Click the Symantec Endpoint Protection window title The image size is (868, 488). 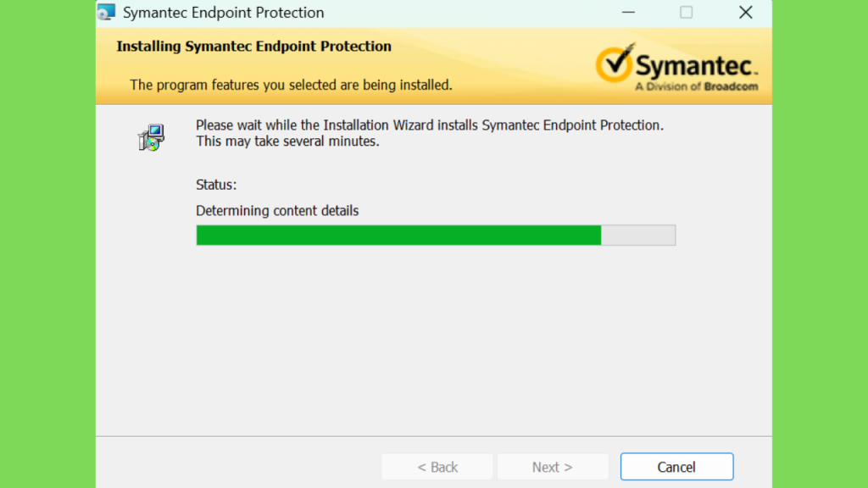tap(223, 12)
